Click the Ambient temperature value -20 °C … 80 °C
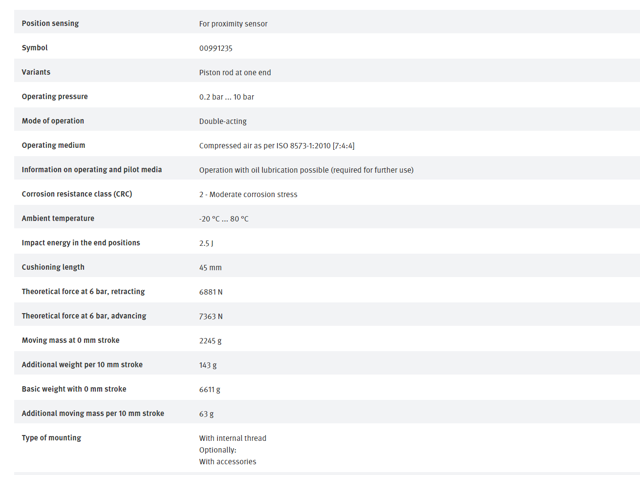 tap(224, 219)
